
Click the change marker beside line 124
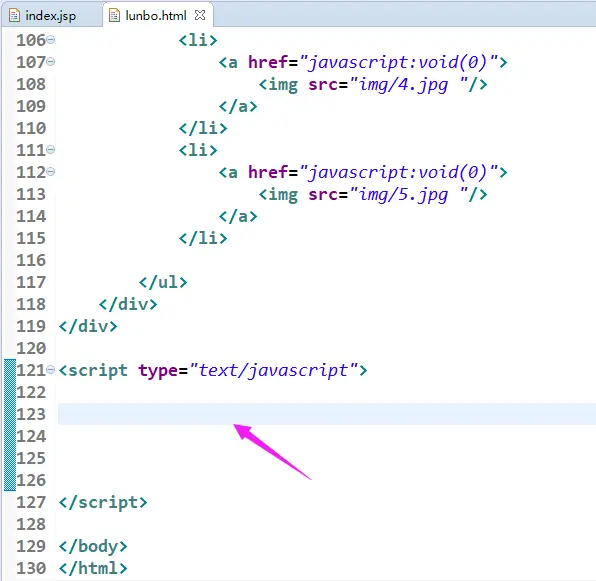click(10, 436)
